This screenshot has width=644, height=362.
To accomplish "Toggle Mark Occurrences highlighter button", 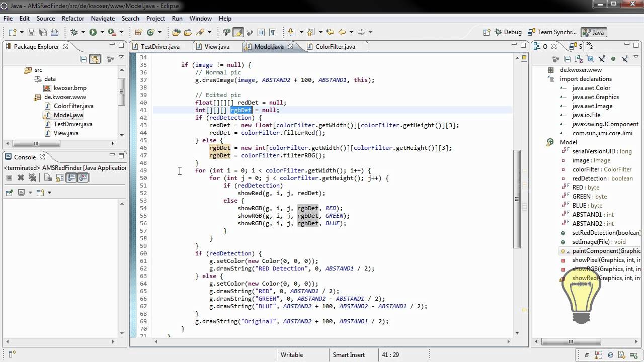I will [x=238, y=32].
